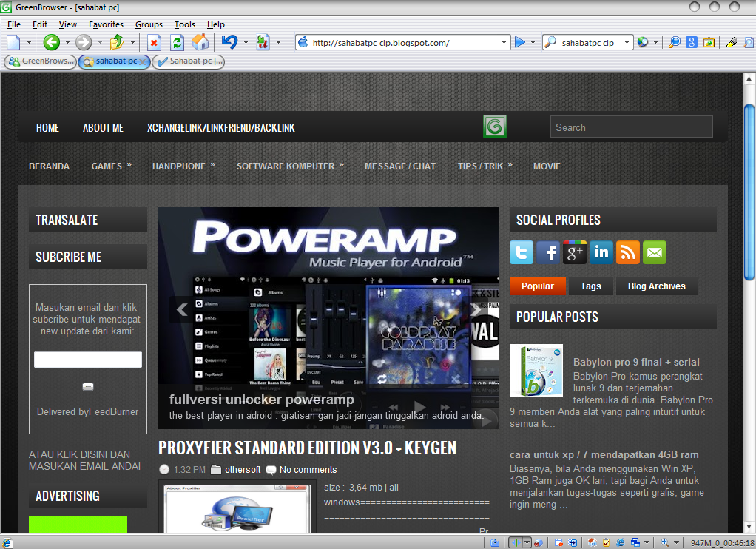Image resolution: width=756 pixels, height=549 pixels.
Task: Click the status bar download tray icon
Action: [x=495, y=543]
